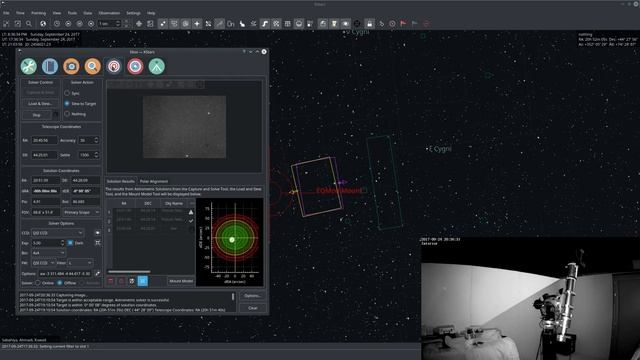Screen dimensions: 640x360
Task: Click the observatory webcam feed image
Action: click(530, 298)
